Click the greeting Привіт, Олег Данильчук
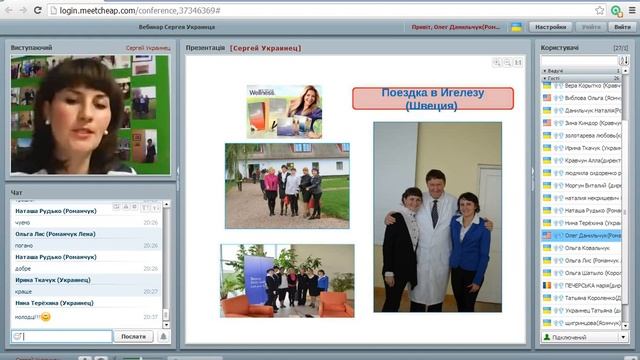Image resolution: width=640 pixels, height=360 pixels. [456, 27]
